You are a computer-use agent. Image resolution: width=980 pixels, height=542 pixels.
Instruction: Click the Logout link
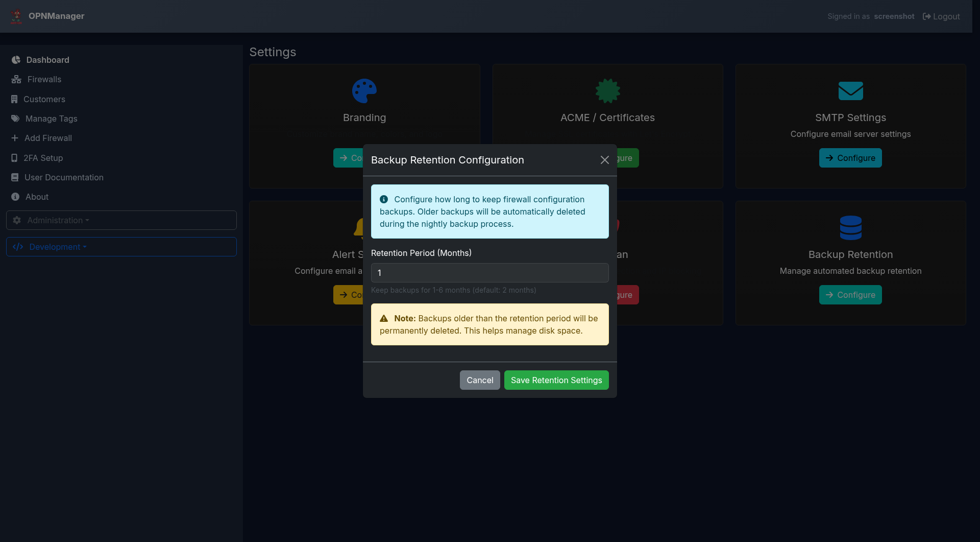(941, 16)
